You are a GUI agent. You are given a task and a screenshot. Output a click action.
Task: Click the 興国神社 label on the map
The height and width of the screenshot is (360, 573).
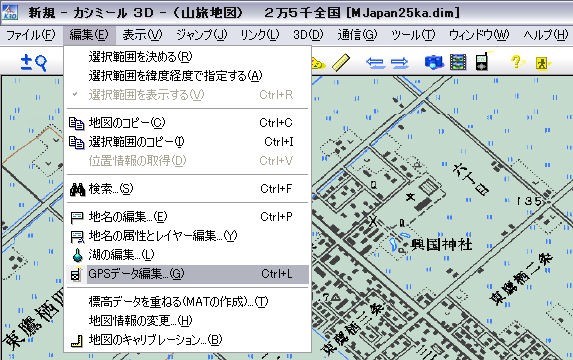[441, 245]
